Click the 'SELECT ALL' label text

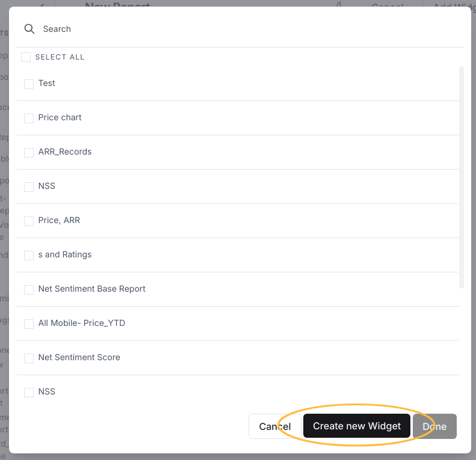click(x=60, y=57)
